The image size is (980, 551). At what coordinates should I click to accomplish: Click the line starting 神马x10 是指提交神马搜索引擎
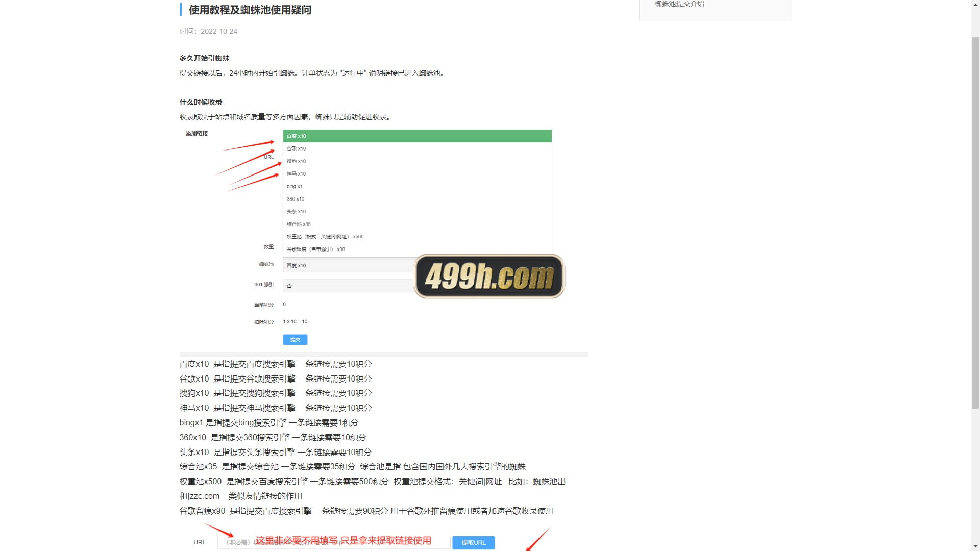coord(276,408)
